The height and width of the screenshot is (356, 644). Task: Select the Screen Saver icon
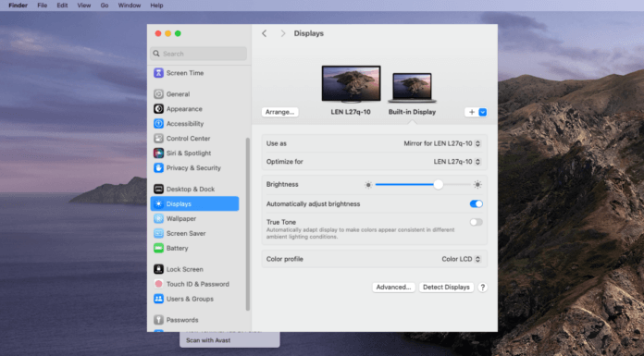click(x=158, y=233)
